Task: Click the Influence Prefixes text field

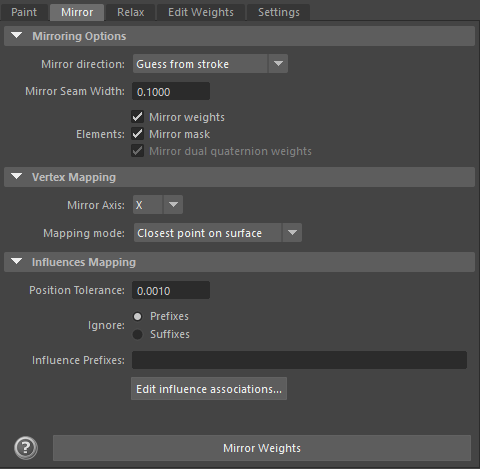Action: (299, 360)
